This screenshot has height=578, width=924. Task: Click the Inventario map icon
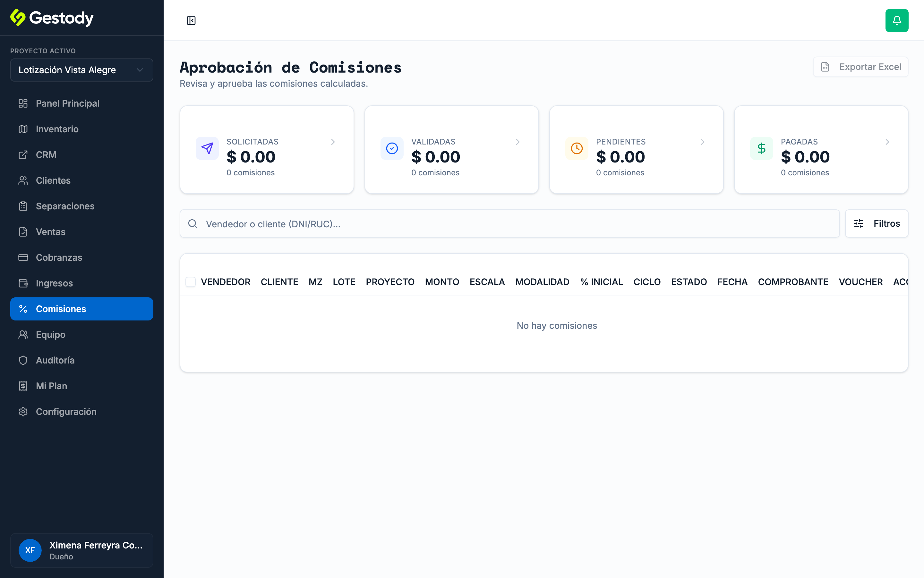pyautogui.click(x=23, y=129)
